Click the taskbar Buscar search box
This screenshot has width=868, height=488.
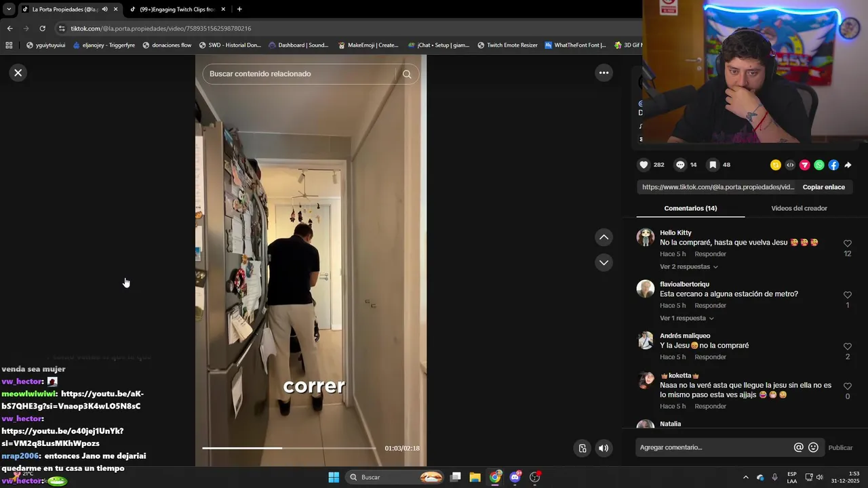(x=395, y=477)
